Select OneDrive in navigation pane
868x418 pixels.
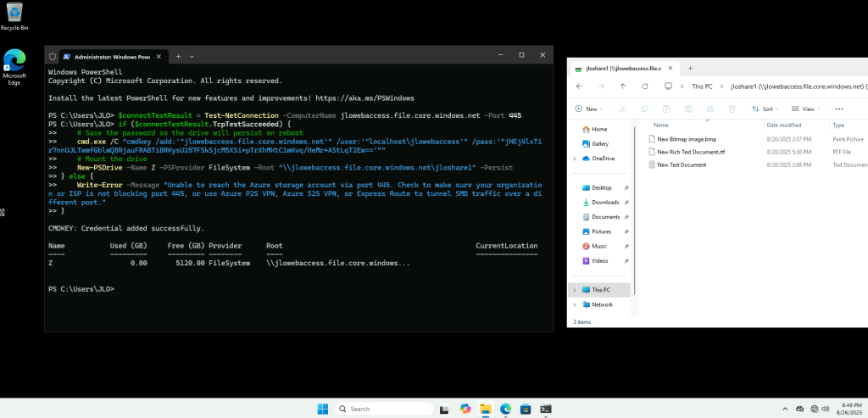(603, 159)
